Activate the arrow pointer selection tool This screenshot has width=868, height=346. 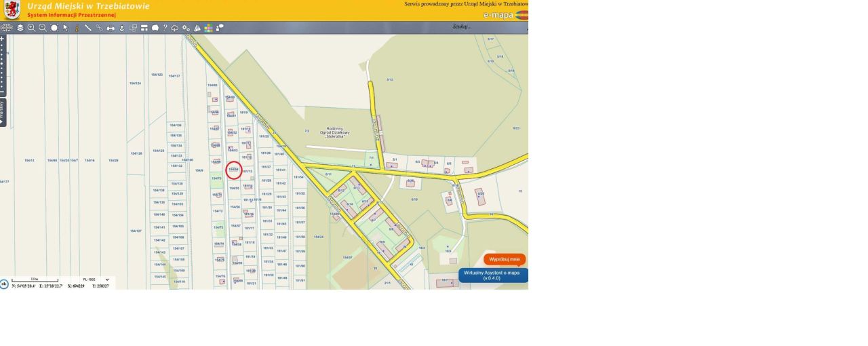[x=66, y=28]
